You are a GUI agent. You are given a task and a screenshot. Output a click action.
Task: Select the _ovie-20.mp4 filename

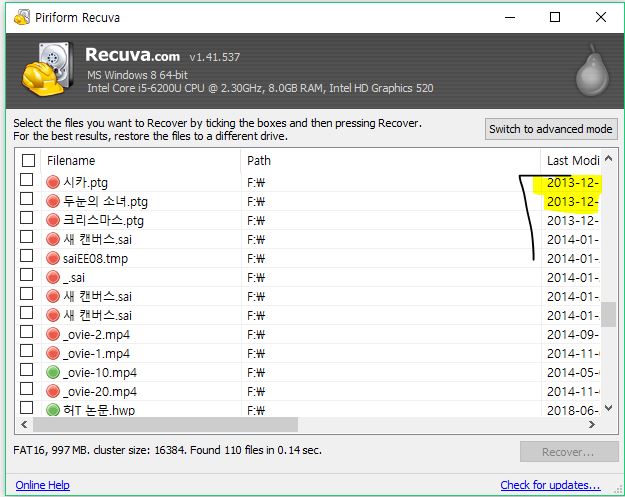pos(100,392)
